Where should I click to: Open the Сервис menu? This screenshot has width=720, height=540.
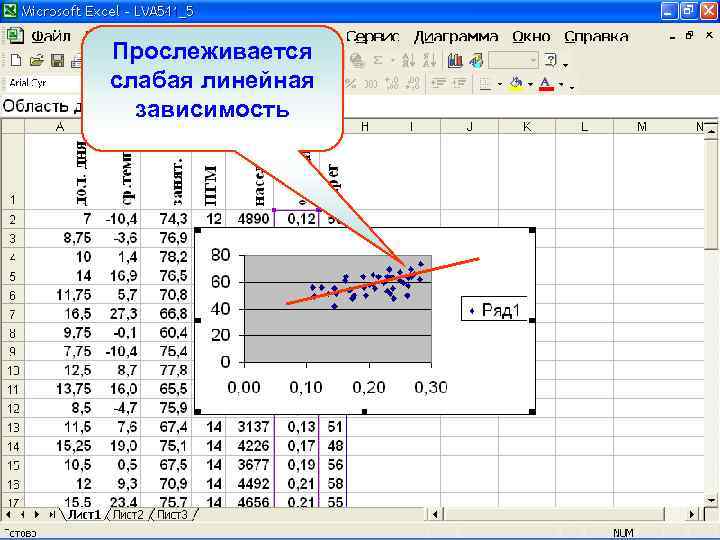372,36
